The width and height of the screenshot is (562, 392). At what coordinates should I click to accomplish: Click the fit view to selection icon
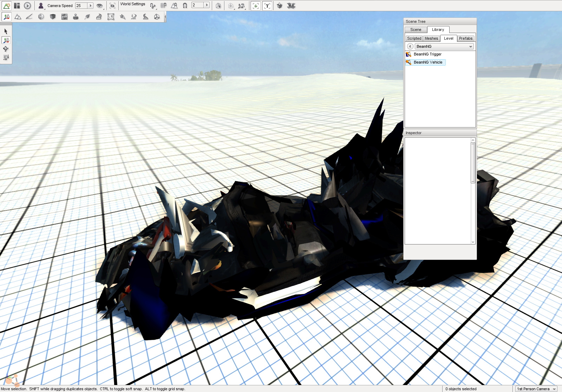pyautogui.click(x=112, y=6)
